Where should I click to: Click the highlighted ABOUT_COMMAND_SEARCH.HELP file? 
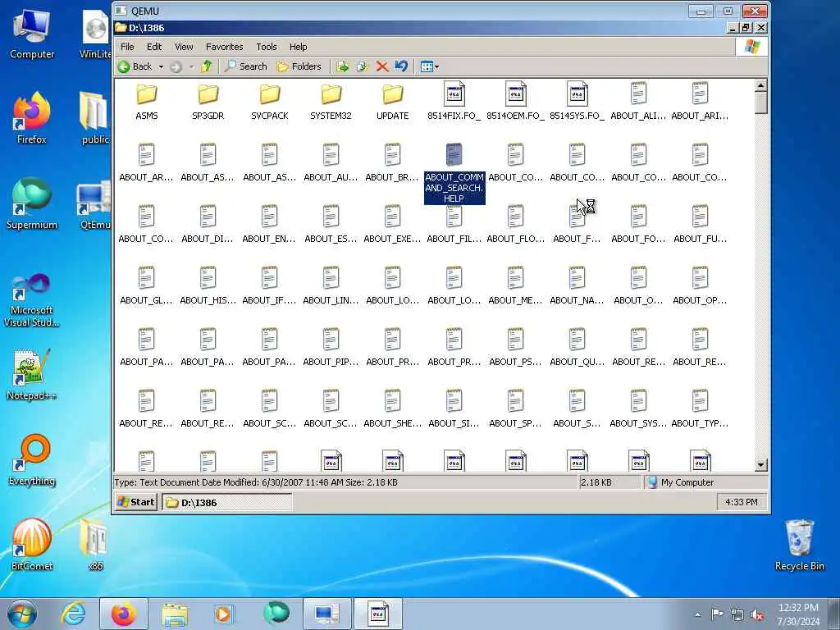point(454,174)
